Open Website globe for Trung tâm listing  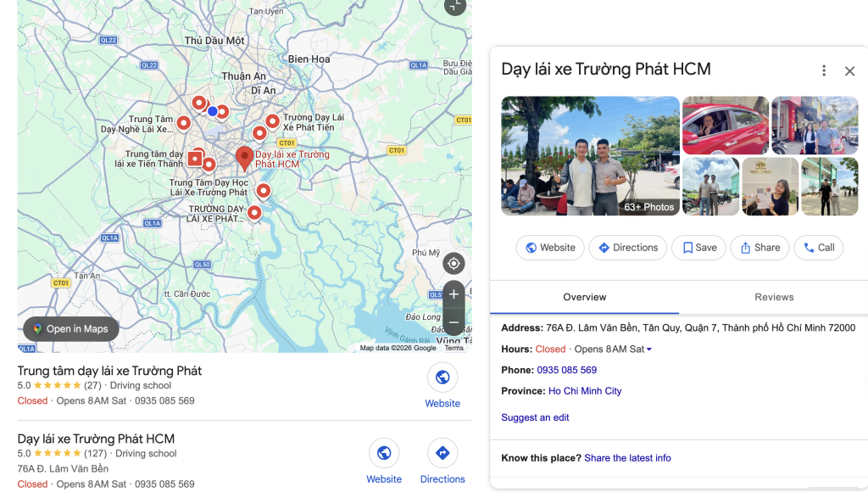[x=442, y=377]
